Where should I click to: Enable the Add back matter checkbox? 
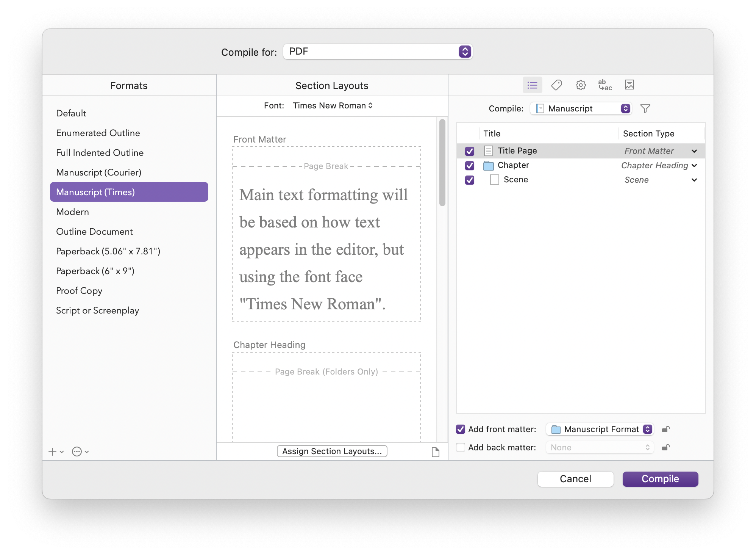click(x=461, y=447)
